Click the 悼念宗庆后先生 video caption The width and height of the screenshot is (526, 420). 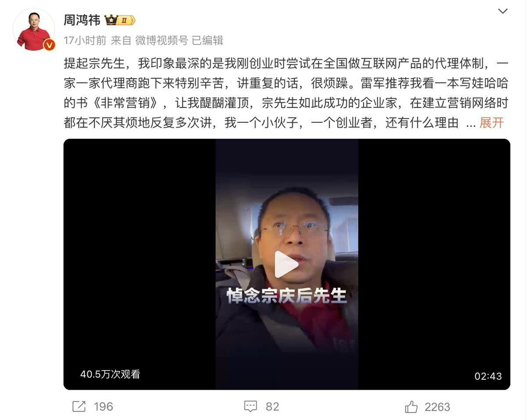(287, 296)
